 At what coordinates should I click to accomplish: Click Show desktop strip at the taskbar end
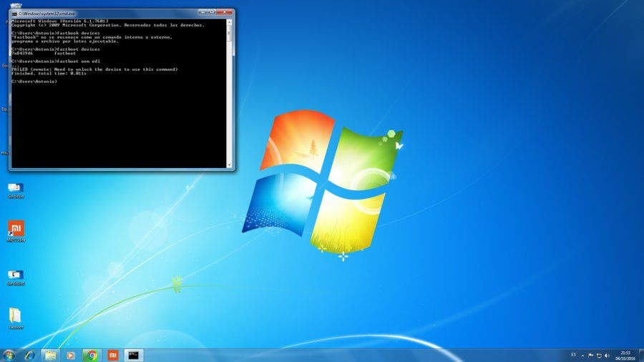pyautogui.click(x=641, y=356)
